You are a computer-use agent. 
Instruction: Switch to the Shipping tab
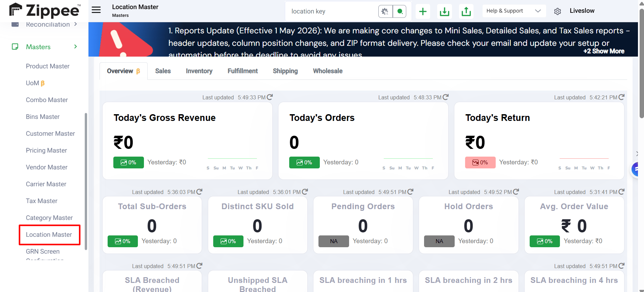[285, 71]
